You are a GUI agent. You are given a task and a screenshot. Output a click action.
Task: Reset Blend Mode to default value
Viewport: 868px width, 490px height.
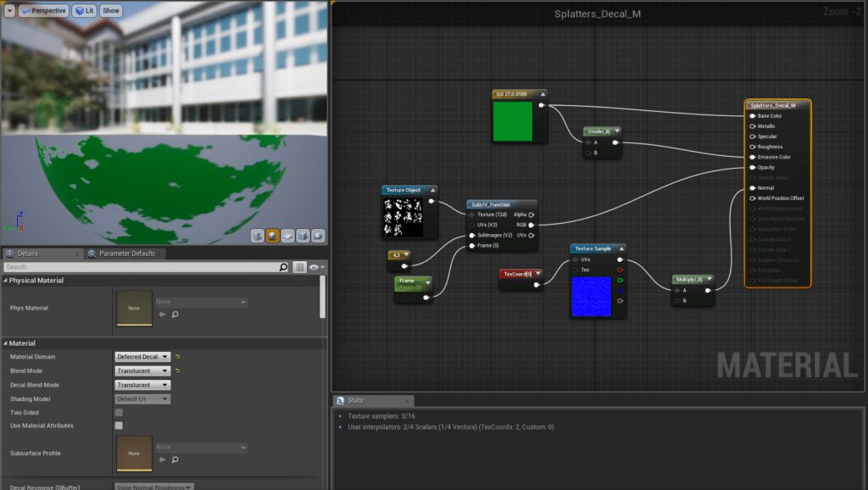[178, 370]
